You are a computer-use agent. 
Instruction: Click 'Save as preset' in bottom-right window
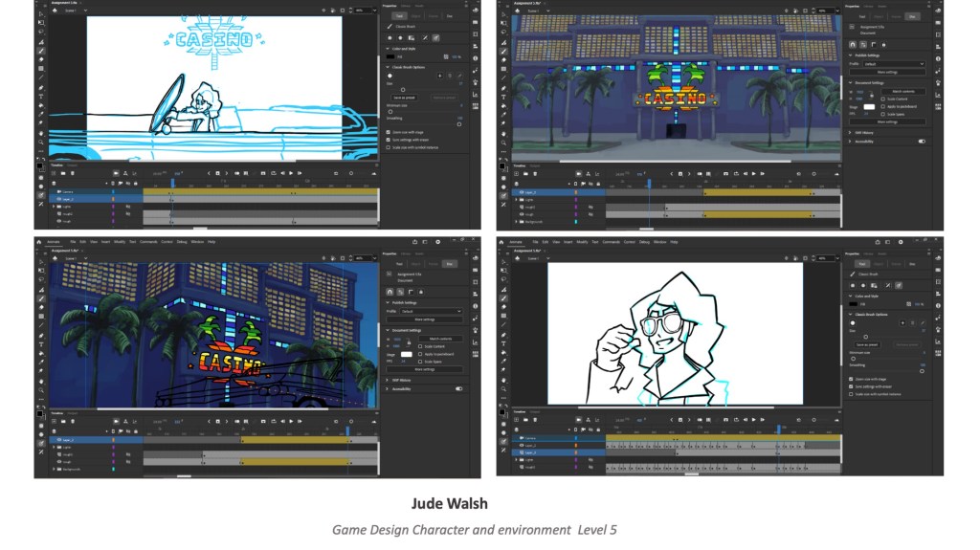[x=867, y=344]
